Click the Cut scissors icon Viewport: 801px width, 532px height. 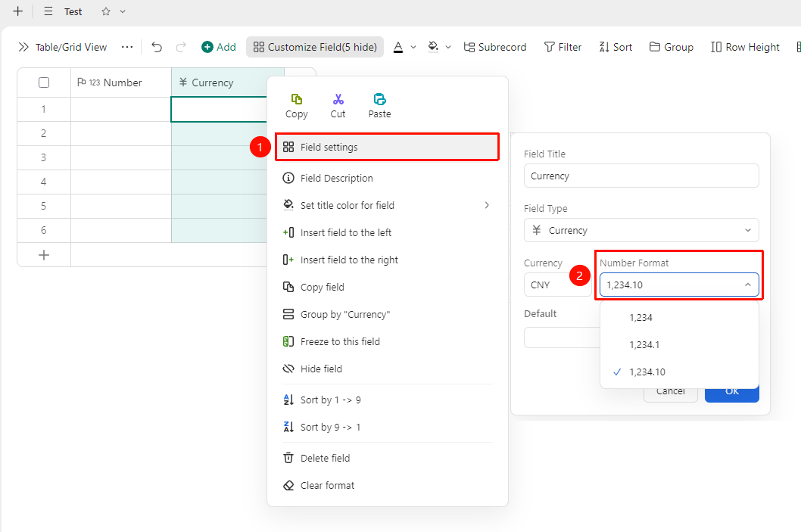point(338,99)
